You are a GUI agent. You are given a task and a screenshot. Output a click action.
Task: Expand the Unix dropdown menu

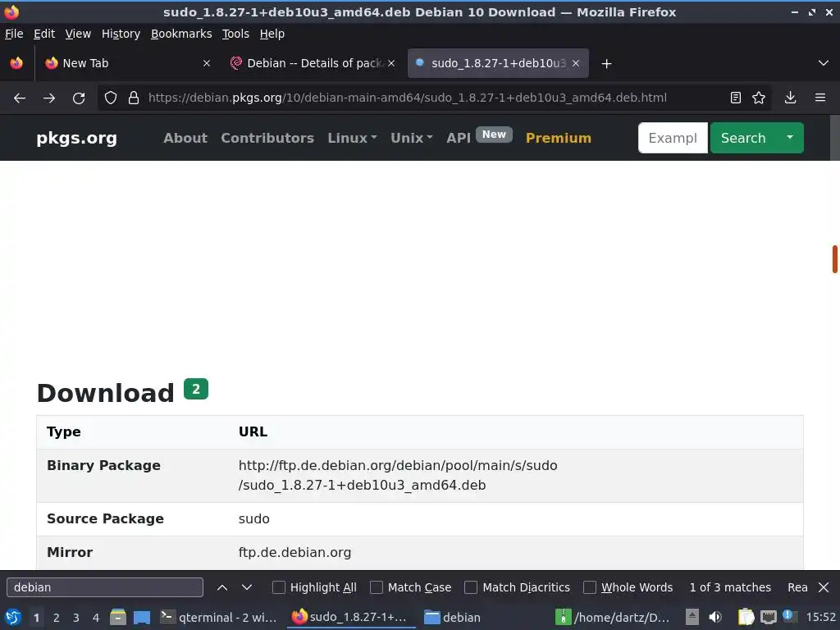(412, 138)
